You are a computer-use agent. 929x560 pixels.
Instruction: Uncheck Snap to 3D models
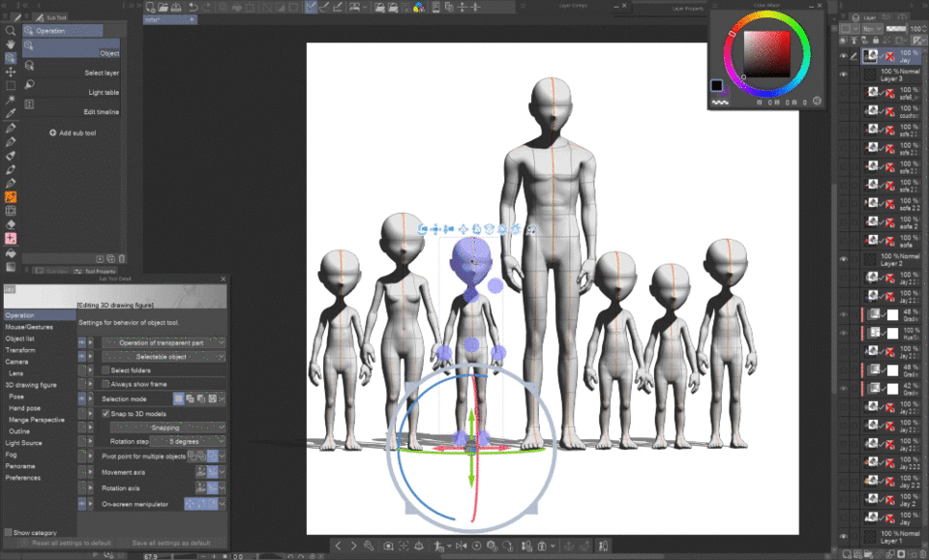(105, 413)
